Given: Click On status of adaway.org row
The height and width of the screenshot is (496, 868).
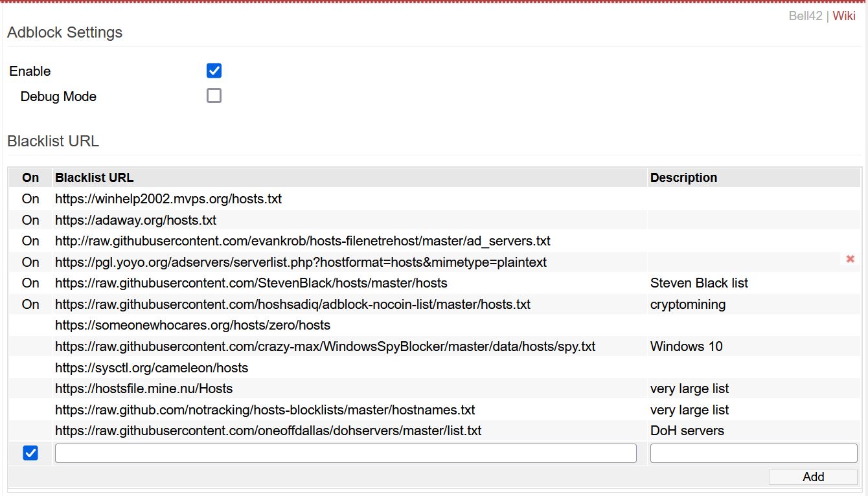Looking at the screenshot, I should [x=30, y=220].
